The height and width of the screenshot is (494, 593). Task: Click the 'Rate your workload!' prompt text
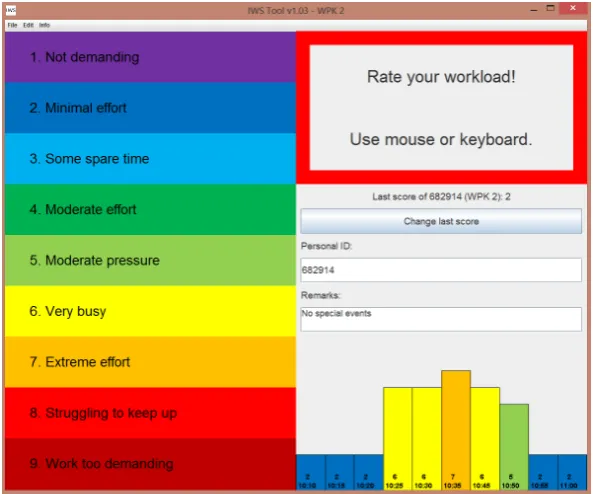click(x=441, y=77)
